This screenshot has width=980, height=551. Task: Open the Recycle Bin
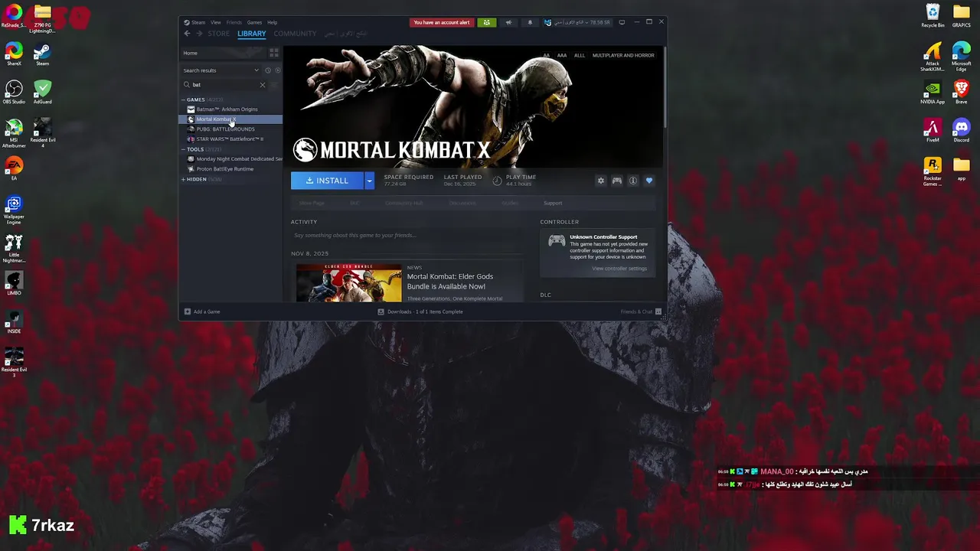[933, 15]
